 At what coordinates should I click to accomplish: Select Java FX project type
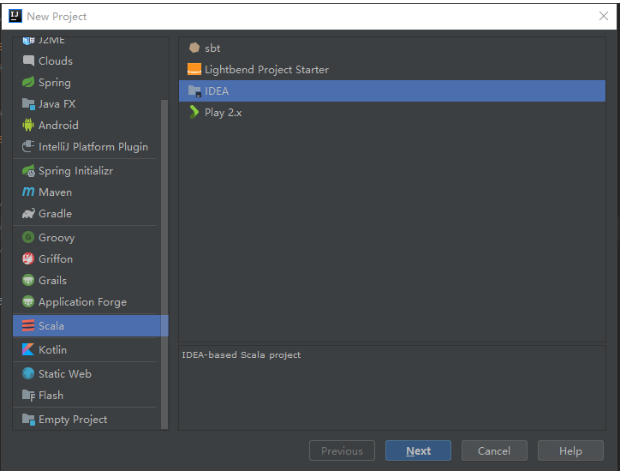coord(86,104)
